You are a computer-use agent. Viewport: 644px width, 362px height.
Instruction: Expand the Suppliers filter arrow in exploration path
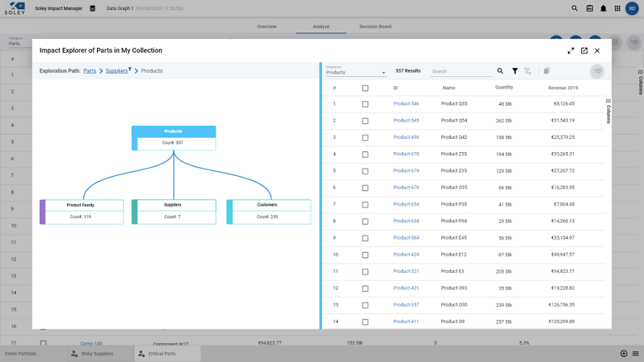pos(130,70)
